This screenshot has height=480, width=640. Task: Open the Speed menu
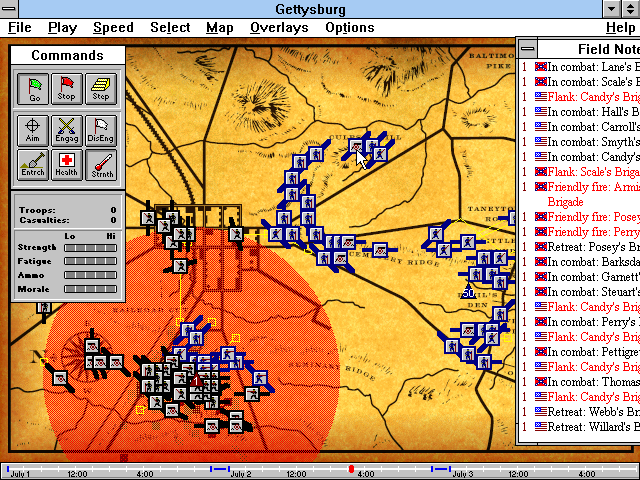click(x=113, y=28)
